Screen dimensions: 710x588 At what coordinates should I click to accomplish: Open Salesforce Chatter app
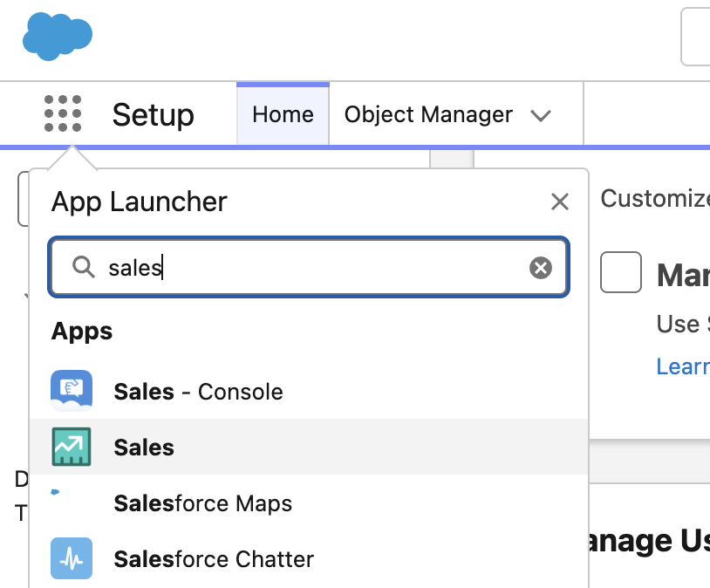coord(309,558)
